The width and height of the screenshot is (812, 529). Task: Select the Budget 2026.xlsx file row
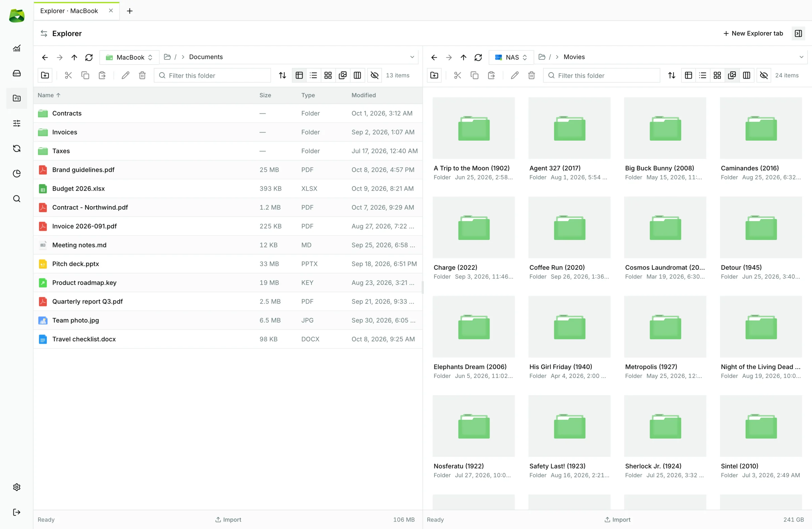[228, 189]
